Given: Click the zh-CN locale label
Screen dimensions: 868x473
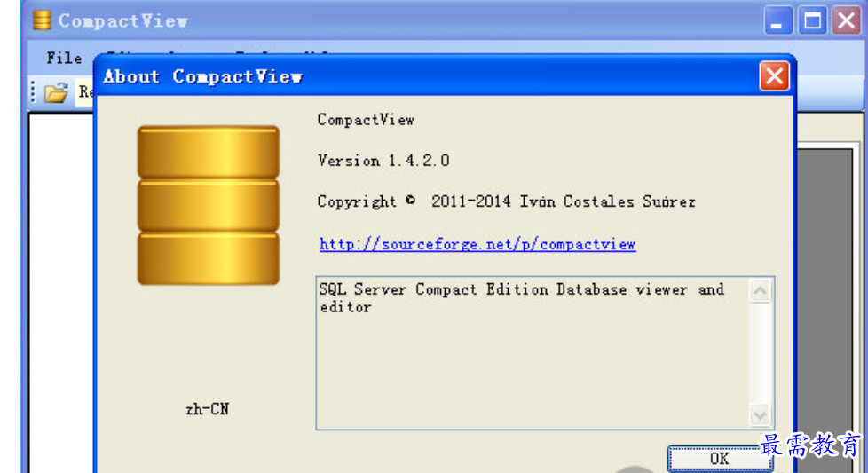Looking at the screenshot, I should (207, 409).
